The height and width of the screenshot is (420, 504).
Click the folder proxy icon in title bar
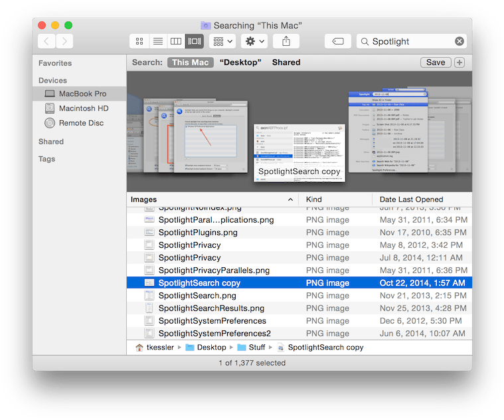(x=205, y=25)
